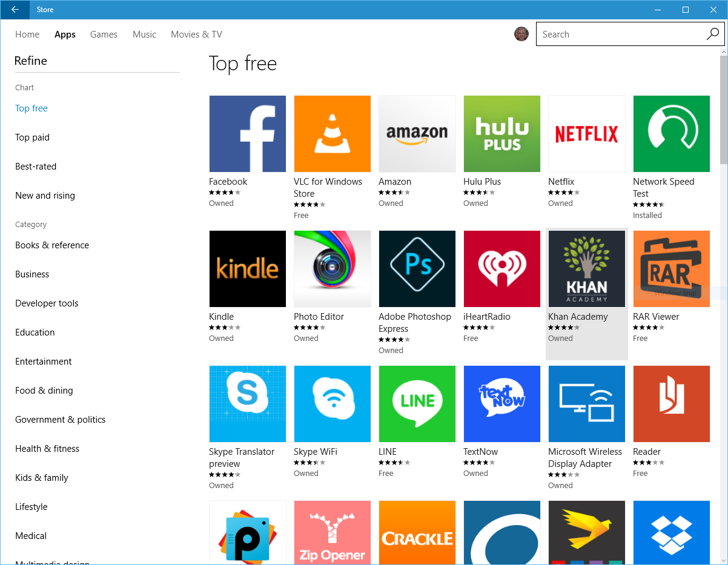This screenshot has width=728, height=565.
Task: Open the user account avatar
Action: coord(521,34)
